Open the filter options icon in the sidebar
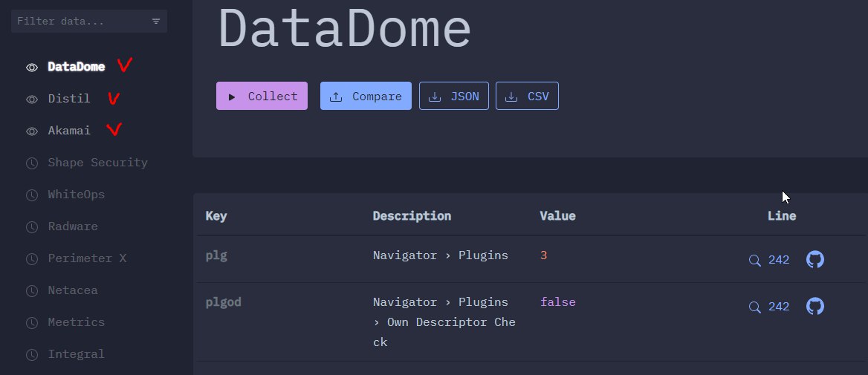The image size is (868, 375). click(x=156, y=22)
